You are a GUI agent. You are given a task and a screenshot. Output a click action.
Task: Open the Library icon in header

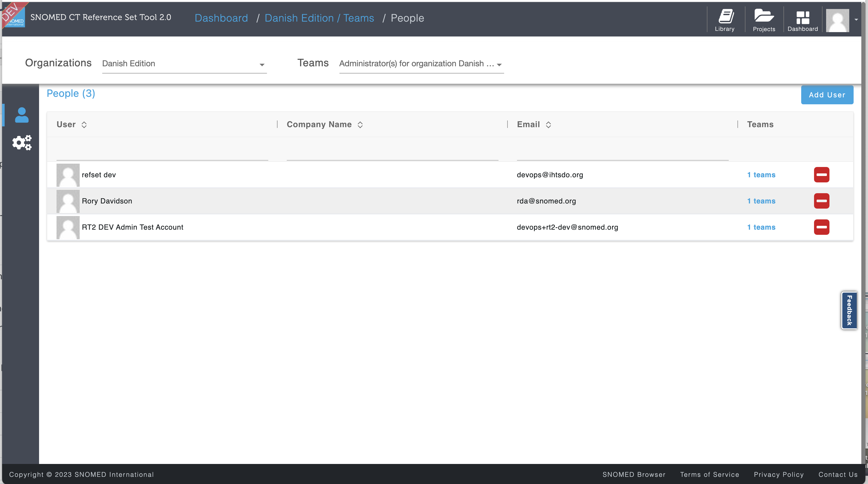tap(725, 21)
